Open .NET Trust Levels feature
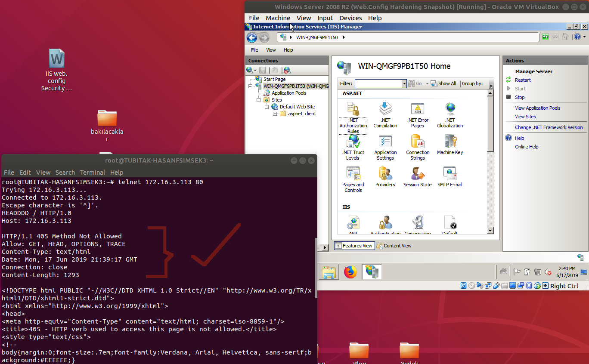Screen dimensions: 589x364 [x=353, y=148]
